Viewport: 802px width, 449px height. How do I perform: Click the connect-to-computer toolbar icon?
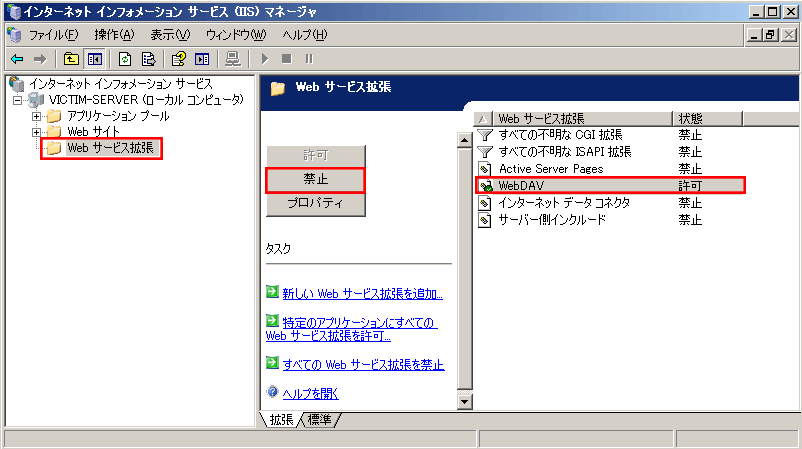[x=233, y=59]
